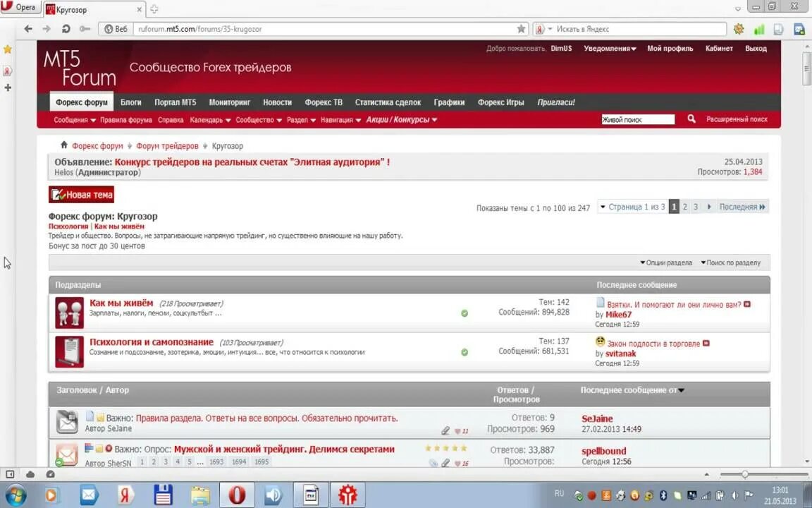The image size is (812, 508).
Task: Open the Форекс ТВ tab
Action: tap(323, 102)
